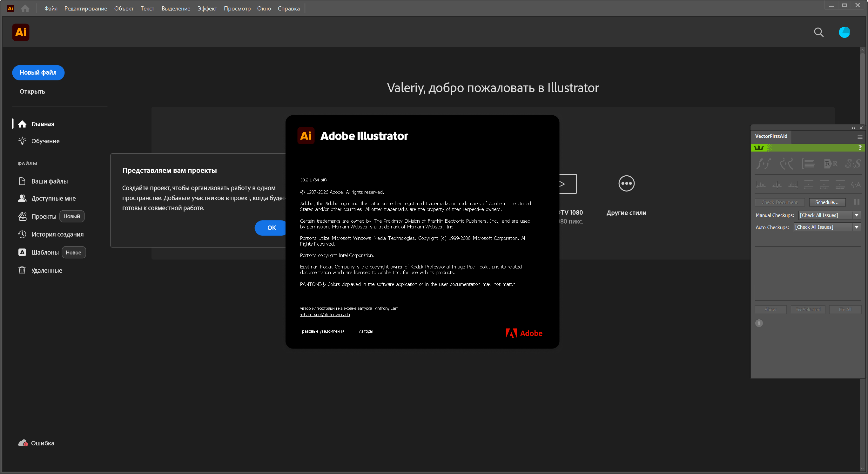Viewport: 868px width, 474px height.
Task: Open the Справка menu
Action: [288, 9]
